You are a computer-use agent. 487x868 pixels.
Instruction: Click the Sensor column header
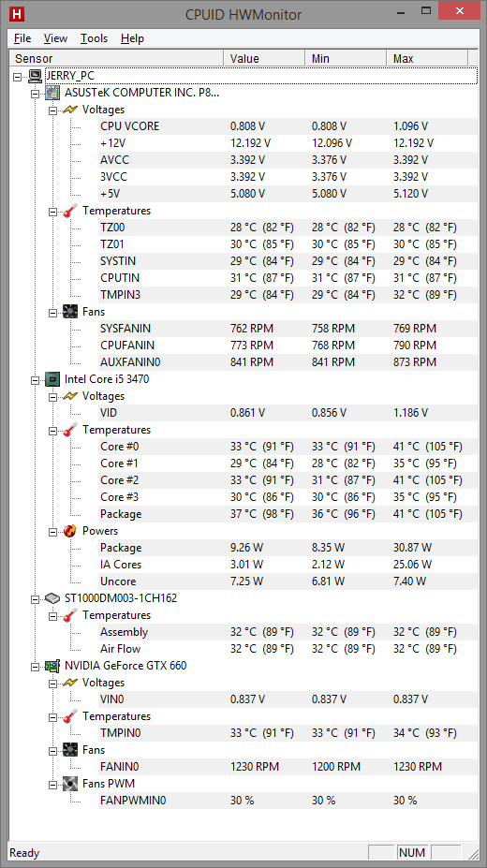tap(116, 58)
